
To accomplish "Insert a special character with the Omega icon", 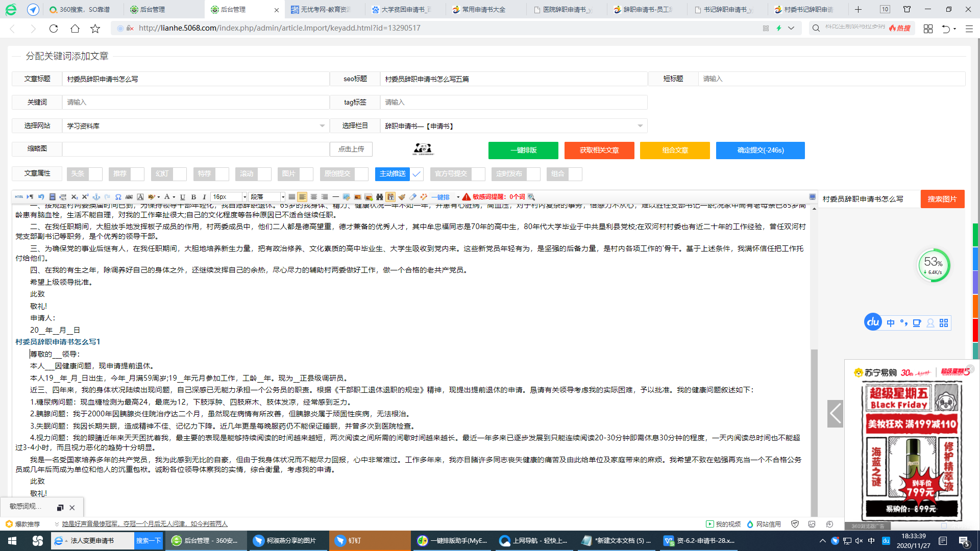I will (118, 197).
